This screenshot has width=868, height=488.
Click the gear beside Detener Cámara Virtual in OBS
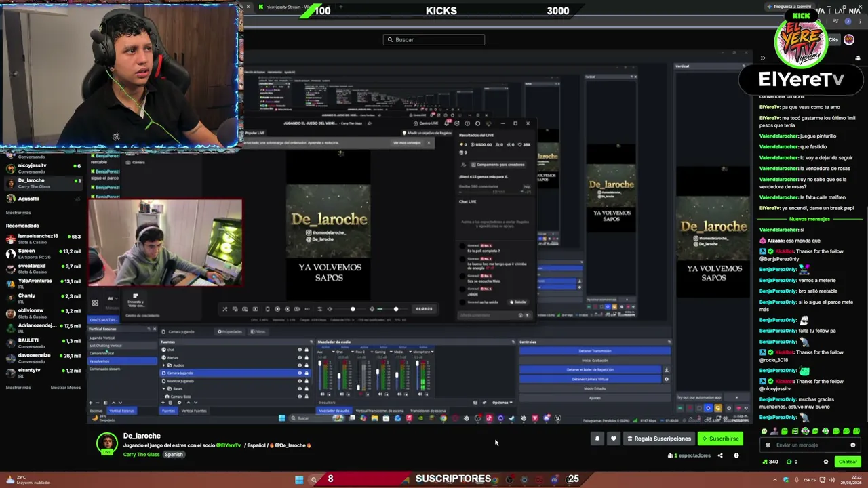[x=666, y=379]
